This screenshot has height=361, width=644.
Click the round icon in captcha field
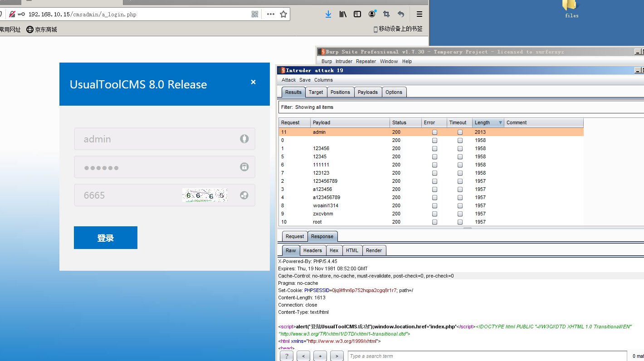coord(244,195)
